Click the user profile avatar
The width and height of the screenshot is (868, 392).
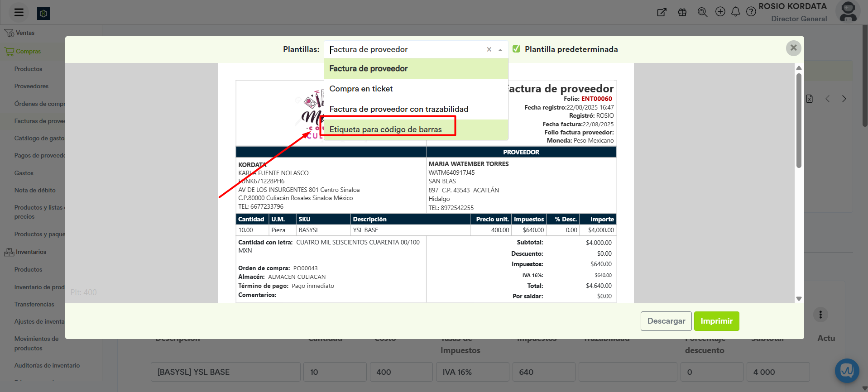[x=848, y=12]
